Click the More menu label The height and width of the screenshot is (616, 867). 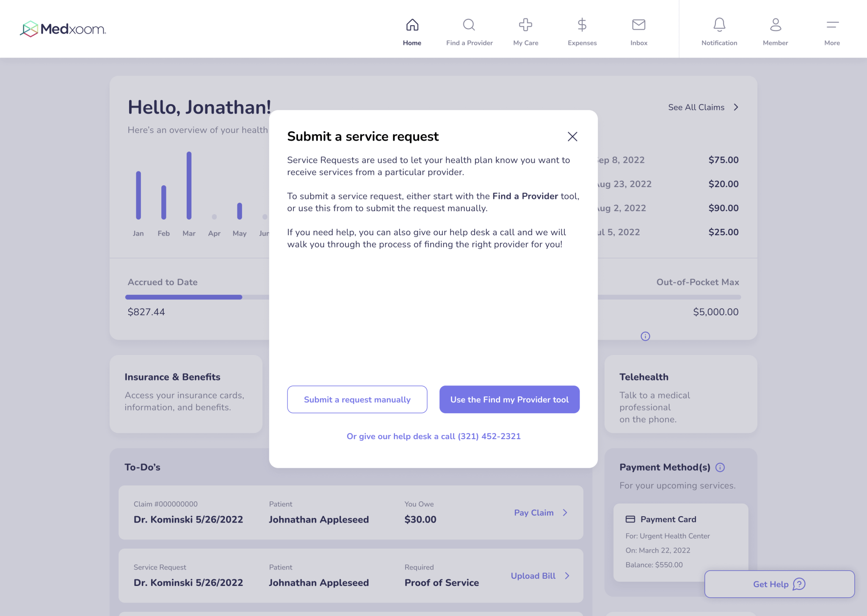tap(832, 43)
